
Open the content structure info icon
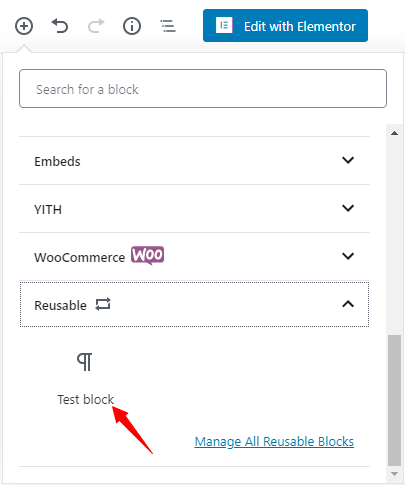pyautogui.click(x=132, y=26)
